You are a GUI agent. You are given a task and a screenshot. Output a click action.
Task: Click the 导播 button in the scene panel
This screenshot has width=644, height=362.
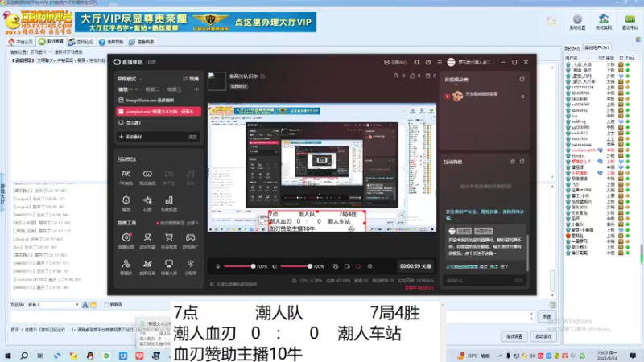point(191,79)
